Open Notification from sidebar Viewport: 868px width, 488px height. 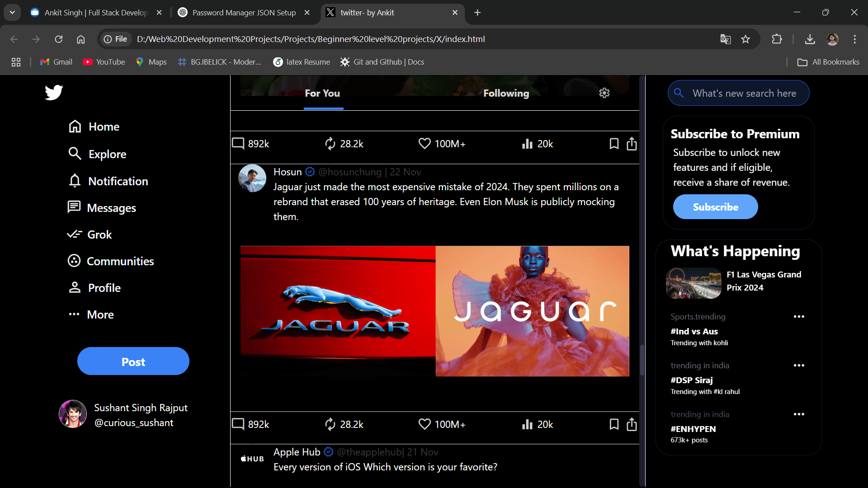108,181
